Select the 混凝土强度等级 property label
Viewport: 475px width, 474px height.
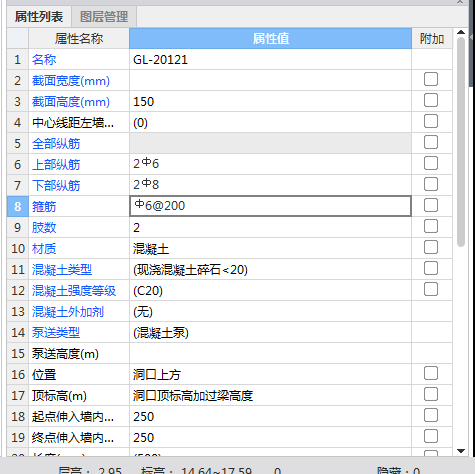pyautogui.click(x=74, y=291)
